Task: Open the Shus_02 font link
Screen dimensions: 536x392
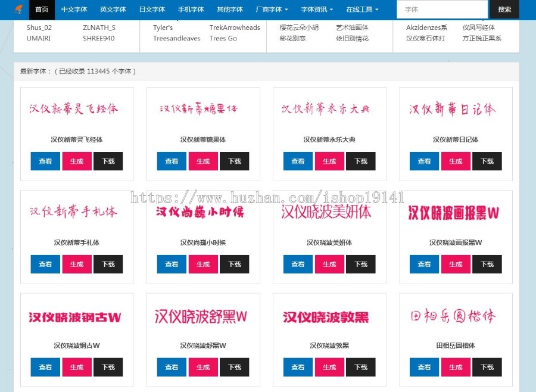Action: pyautogui.click(x=39, y=27)
